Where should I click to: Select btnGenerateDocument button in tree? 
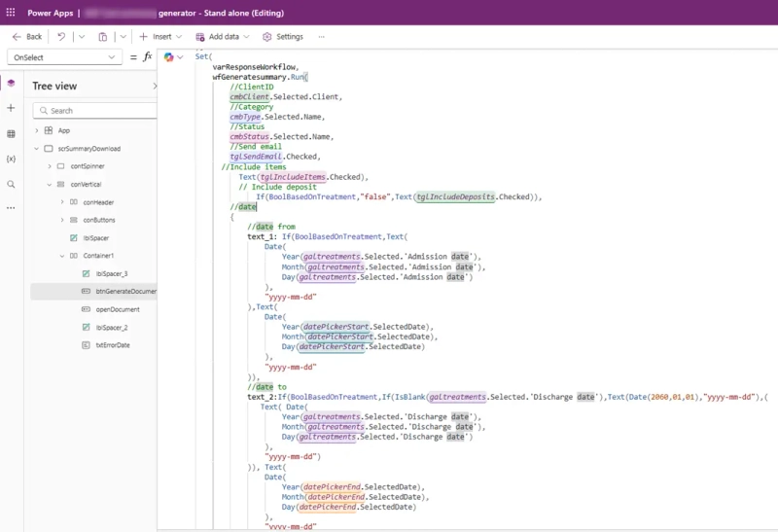(125, 292)
